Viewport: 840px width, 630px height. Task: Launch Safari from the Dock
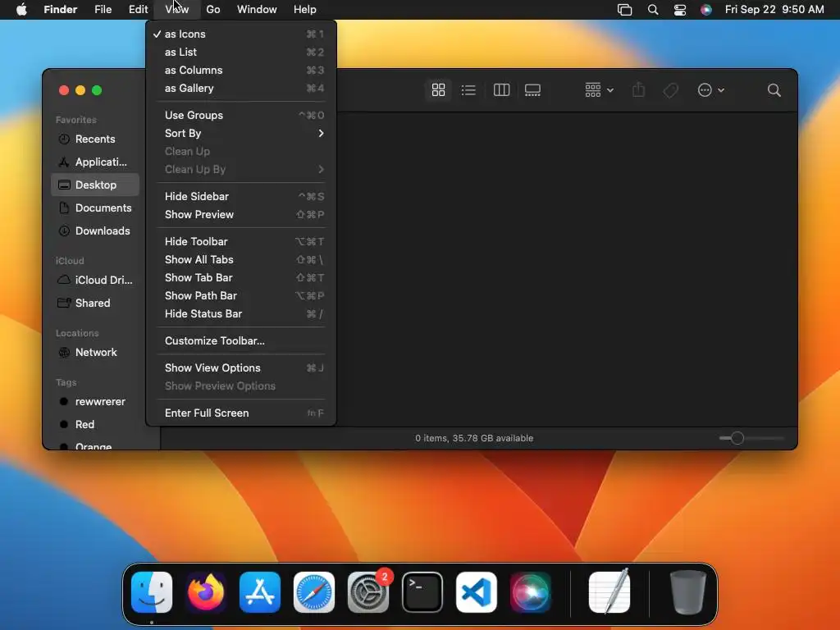coord(314,592)
